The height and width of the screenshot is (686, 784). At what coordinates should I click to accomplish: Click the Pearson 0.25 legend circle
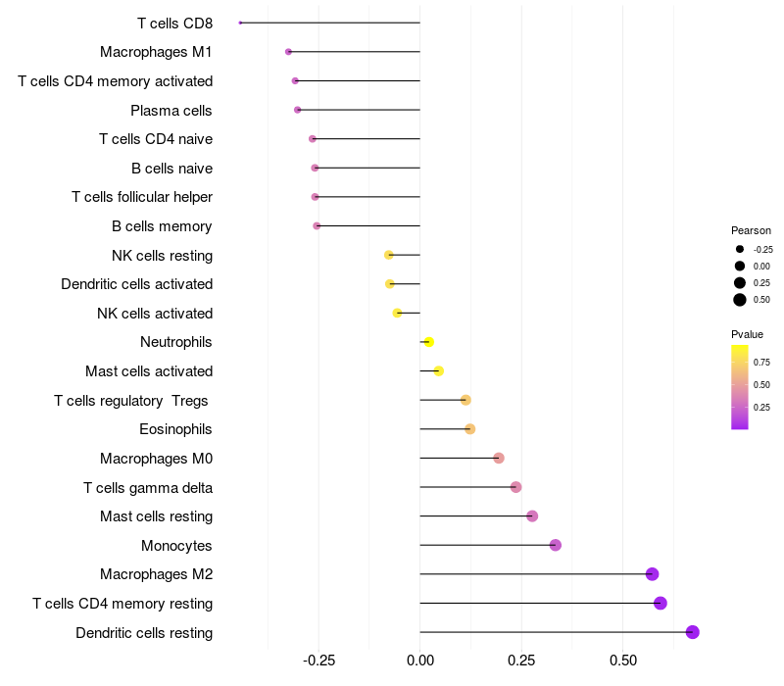point(740,283)
